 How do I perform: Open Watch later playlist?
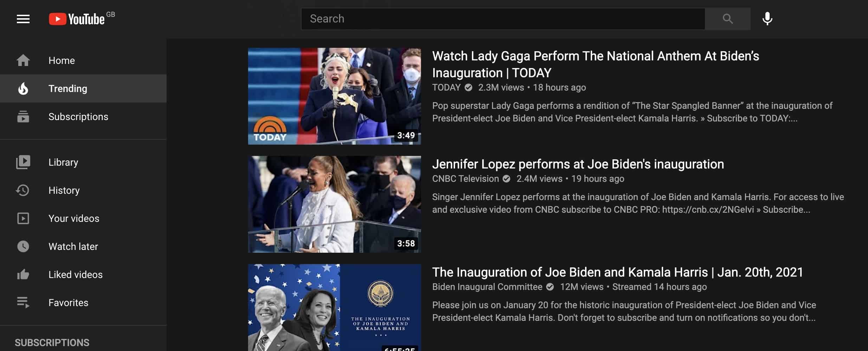(83, 246)
